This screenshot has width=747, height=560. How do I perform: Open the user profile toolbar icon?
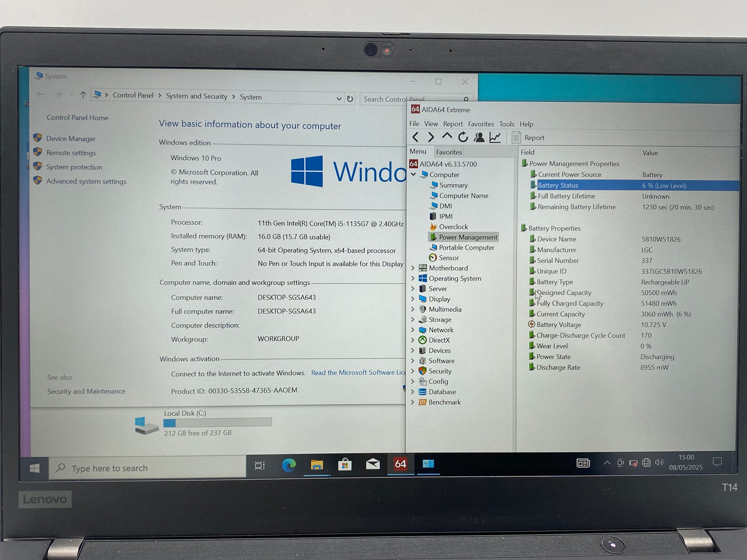click(x=479, y=137)
